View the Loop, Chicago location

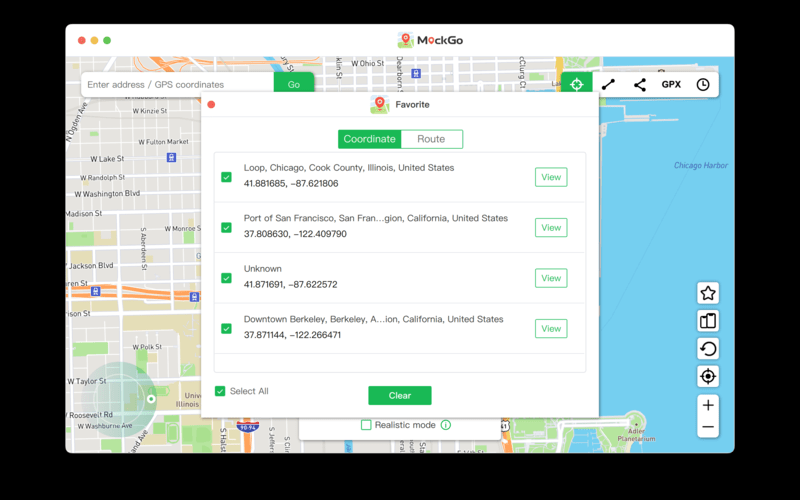[551, 177]
